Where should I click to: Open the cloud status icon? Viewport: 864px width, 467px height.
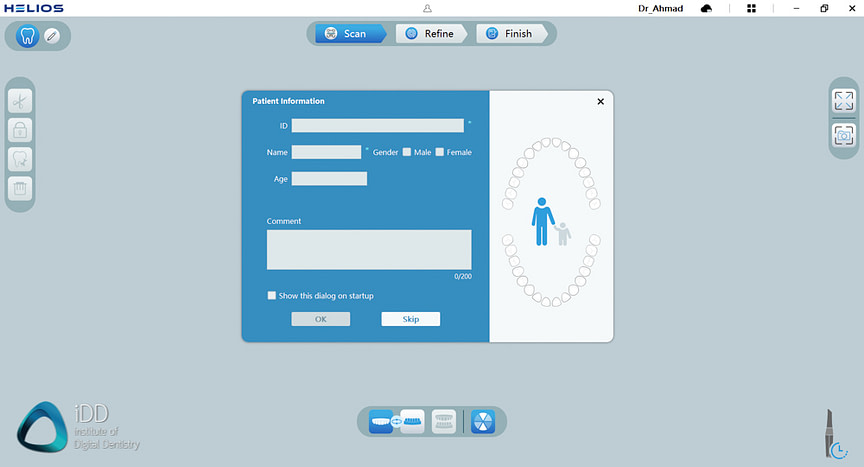(707, 8)
